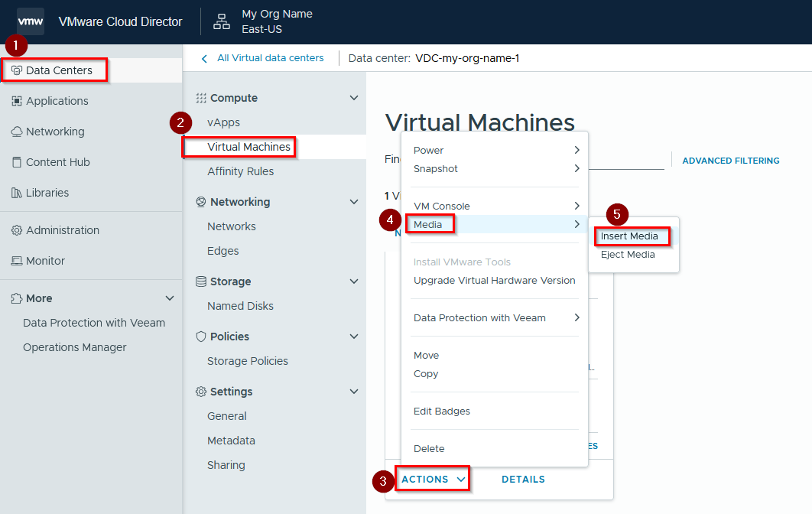Click the back arrow beside All Virtual data centers
812x514 pixels.
point(205,59)
